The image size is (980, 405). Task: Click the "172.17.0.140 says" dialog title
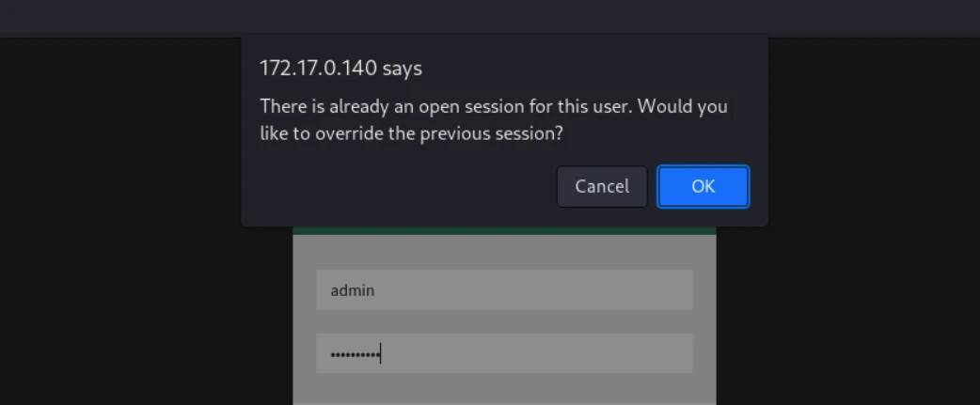point(340,69)
